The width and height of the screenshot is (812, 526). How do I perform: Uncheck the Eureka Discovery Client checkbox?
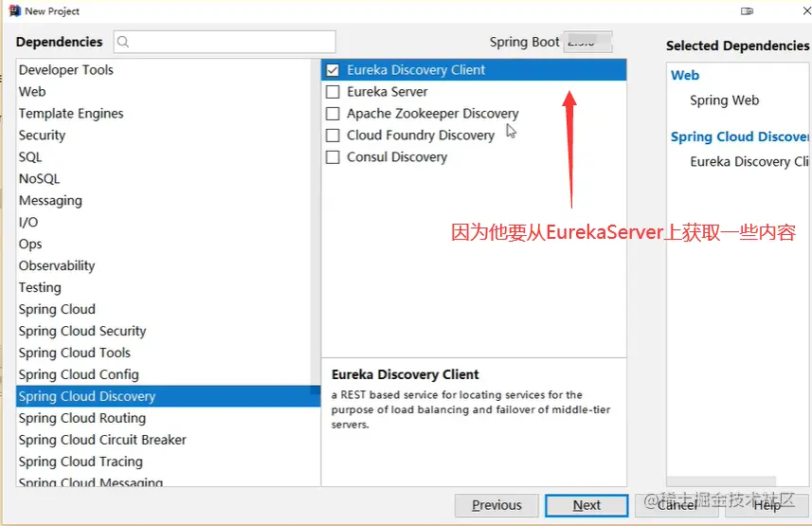point(333,70)
